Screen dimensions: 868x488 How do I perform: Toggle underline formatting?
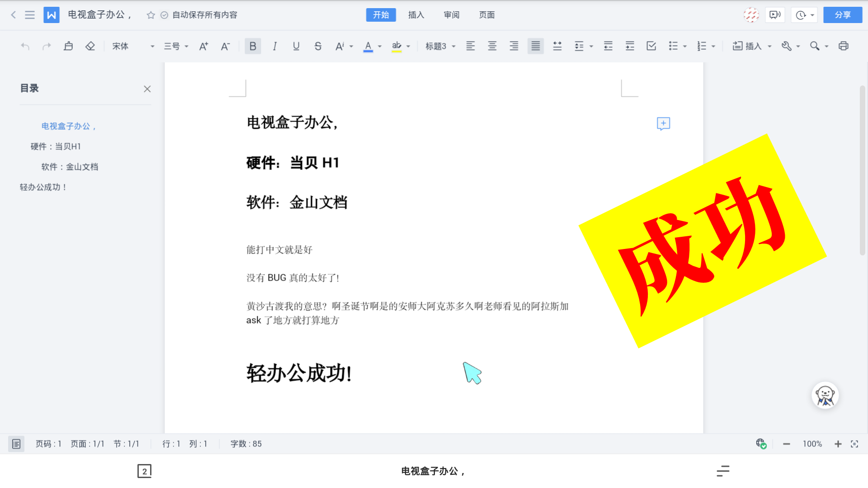(x=296, y=46)
